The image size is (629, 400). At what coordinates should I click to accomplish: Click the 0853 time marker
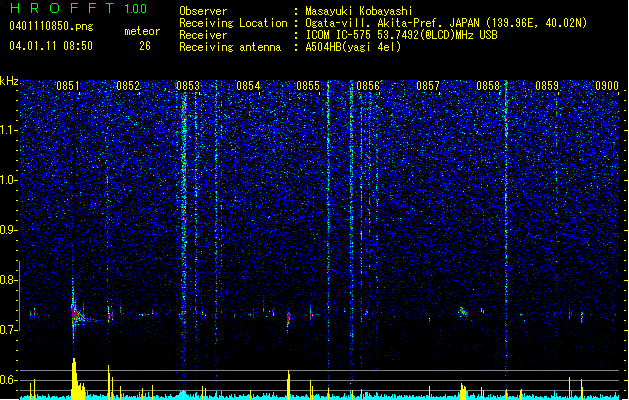[188, 86]
